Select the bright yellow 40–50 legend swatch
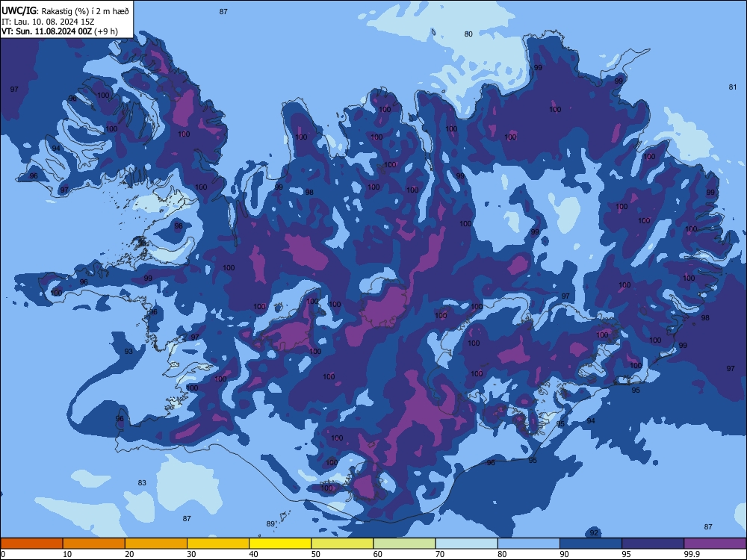 [280, 544]
